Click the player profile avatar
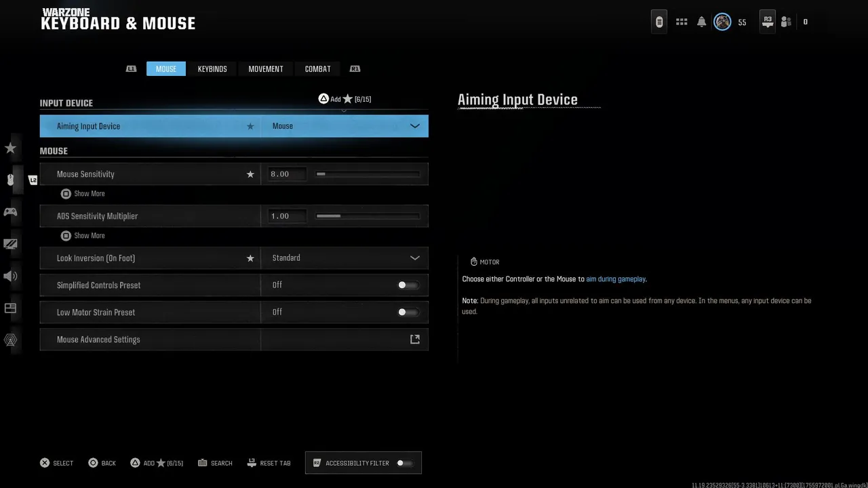This screenshot has height=488, width=868. pos(722,22)
